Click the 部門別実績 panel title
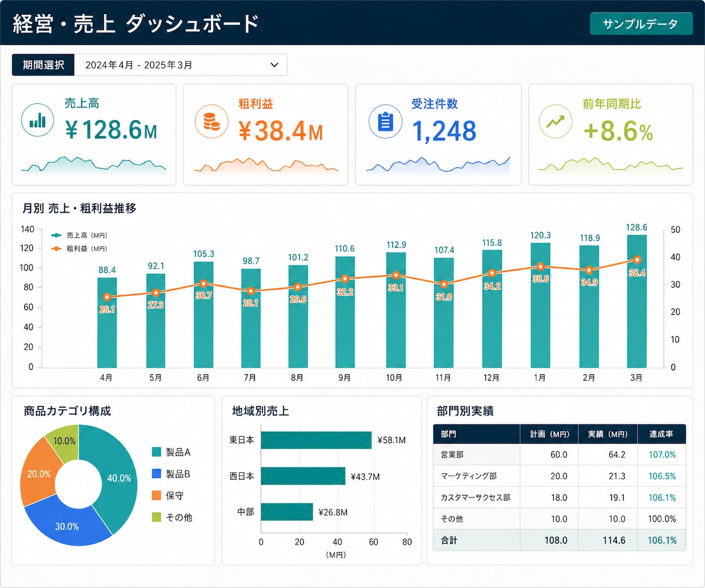Image resolution: width=705 pixels, height=588 pixels. pos(465,411)
